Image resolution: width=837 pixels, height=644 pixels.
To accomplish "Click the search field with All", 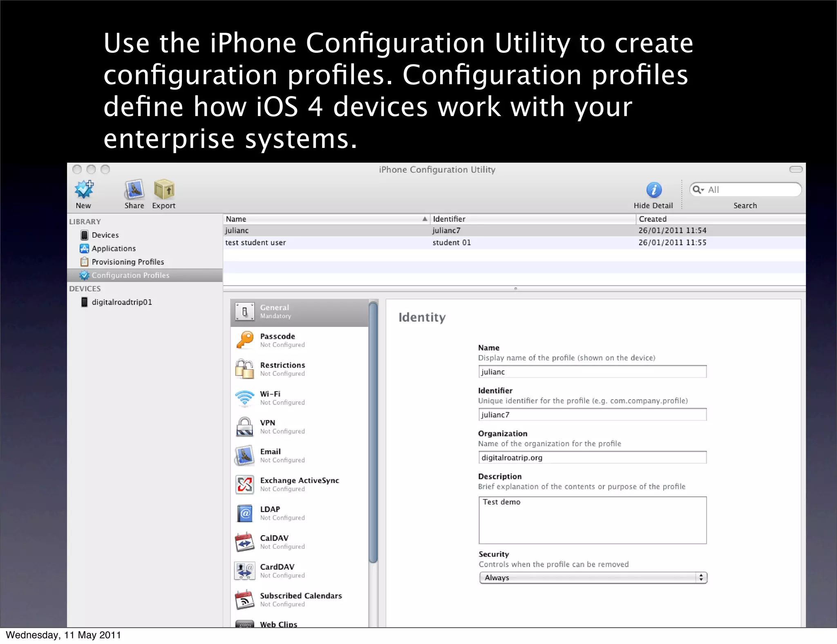I will (x=745, y=190).
